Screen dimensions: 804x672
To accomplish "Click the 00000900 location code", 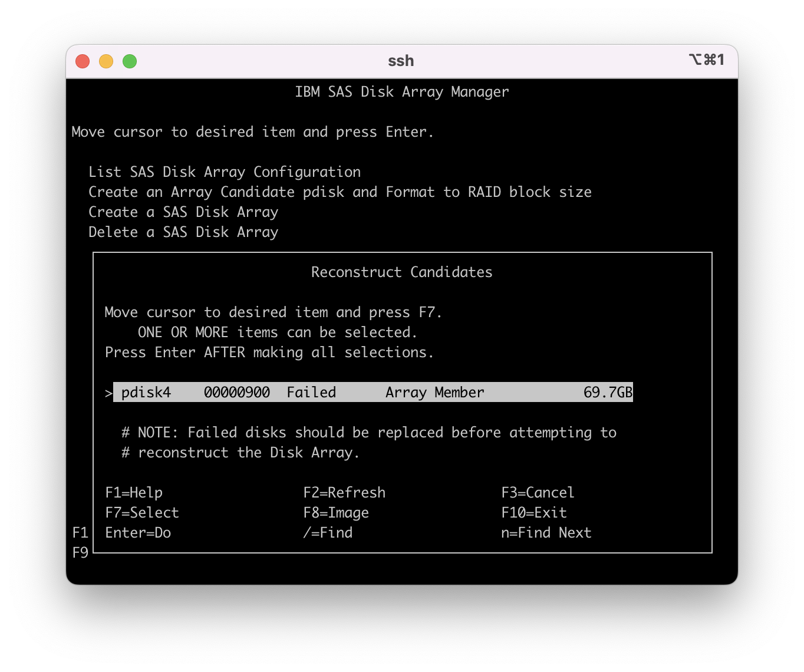I will [237, 393].
